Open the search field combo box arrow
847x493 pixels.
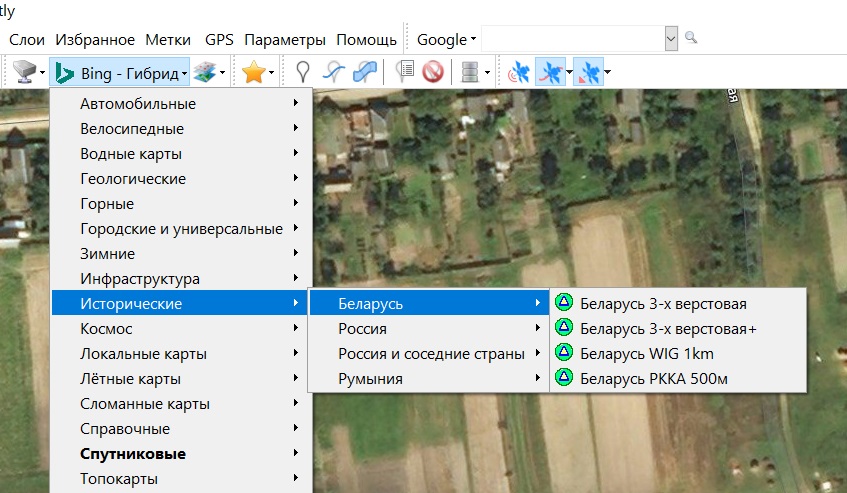coord(671,40)
